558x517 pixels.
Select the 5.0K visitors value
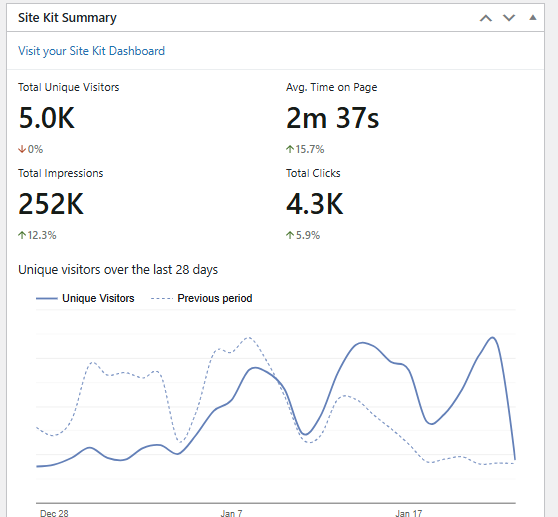click(x=47, y=118)
